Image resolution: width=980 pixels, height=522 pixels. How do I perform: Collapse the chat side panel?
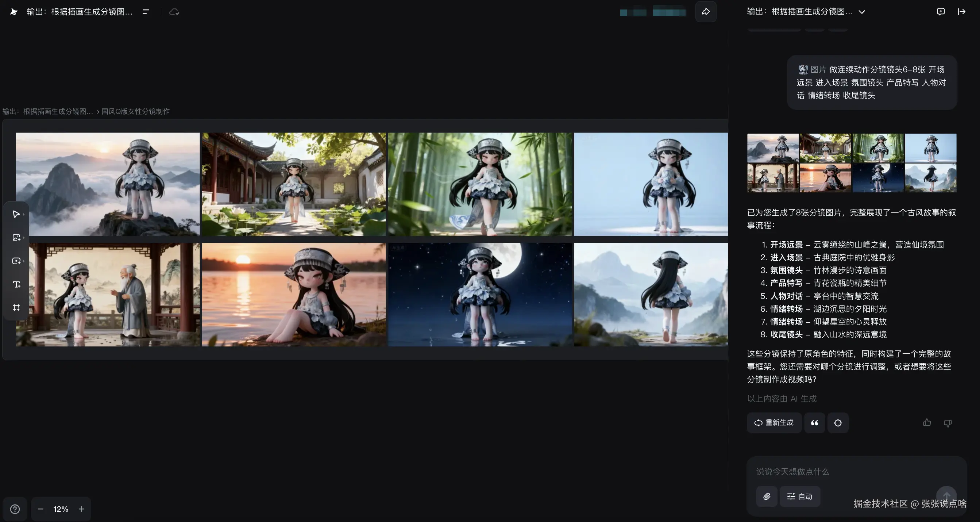pyautogui.click(x=962, y=12)
